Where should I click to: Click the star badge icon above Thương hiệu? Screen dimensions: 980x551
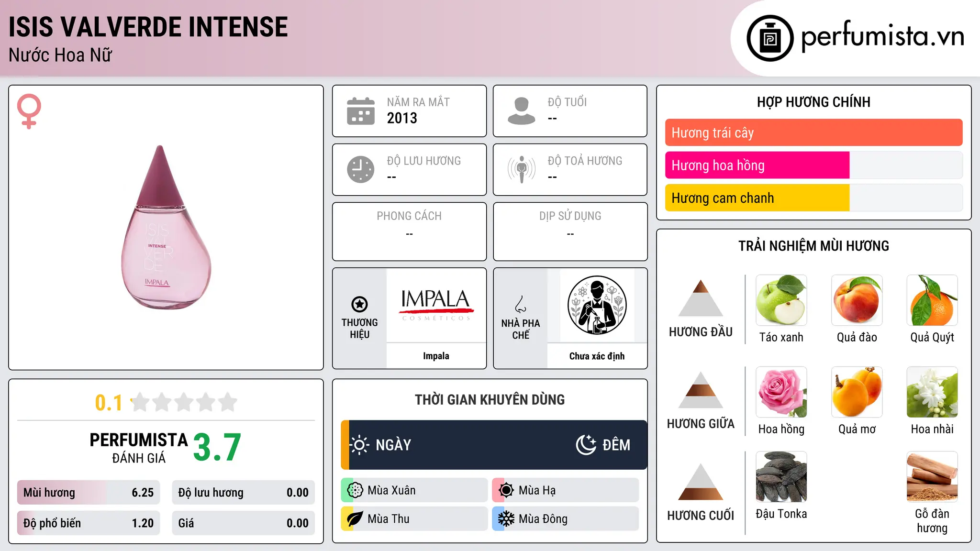pos(359,304)
